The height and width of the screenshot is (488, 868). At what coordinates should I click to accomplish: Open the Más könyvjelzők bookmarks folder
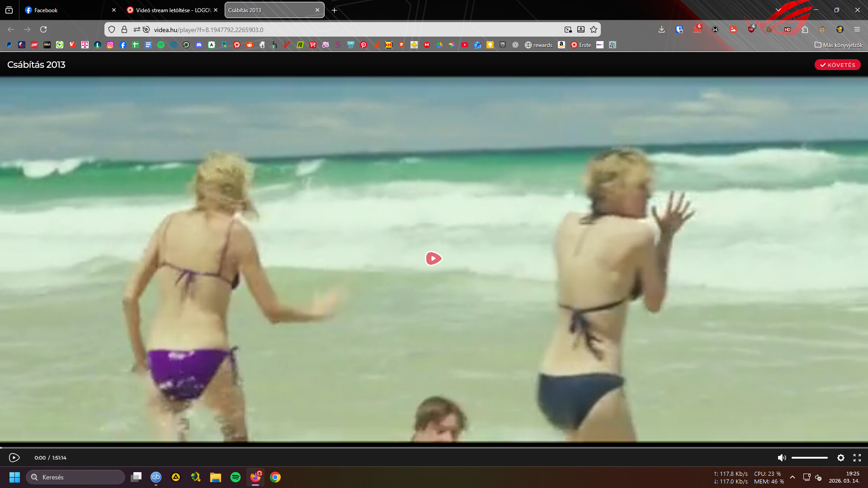839,45
